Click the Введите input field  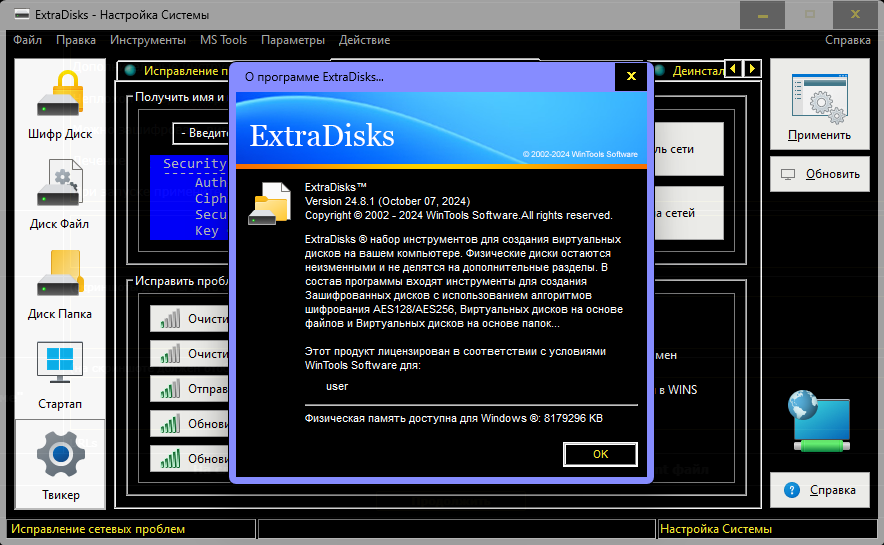[x=201, y=133]
